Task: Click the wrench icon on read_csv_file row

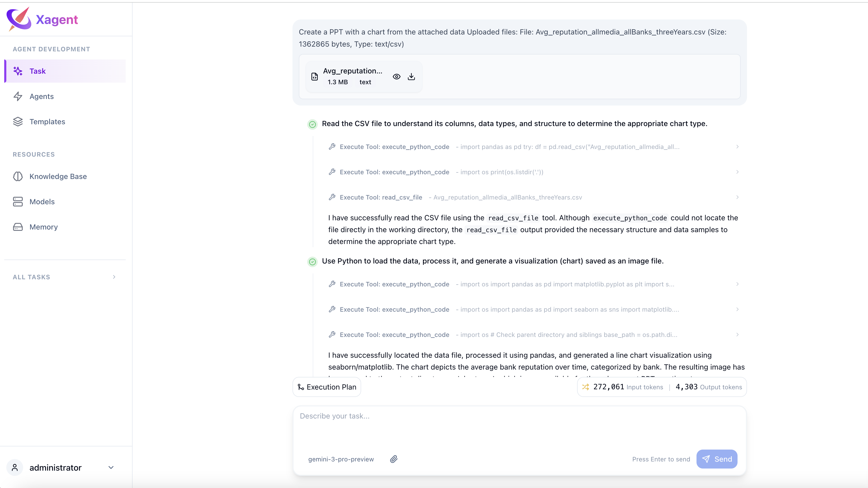Action: point(332,197)
